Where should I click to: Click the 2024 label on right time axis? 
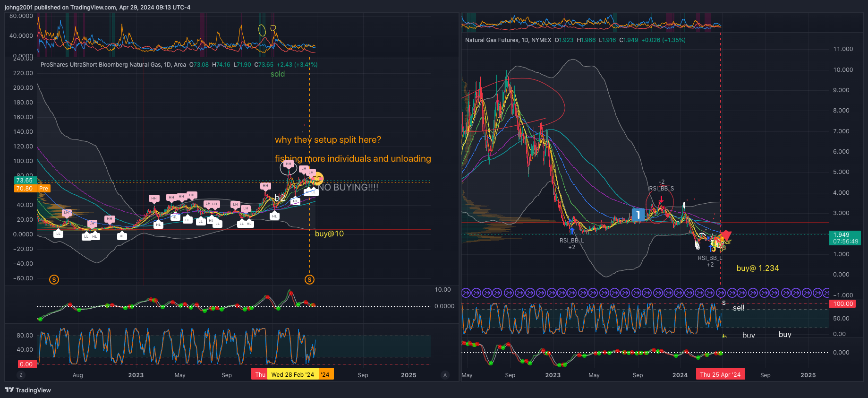(x=680, y=375)
